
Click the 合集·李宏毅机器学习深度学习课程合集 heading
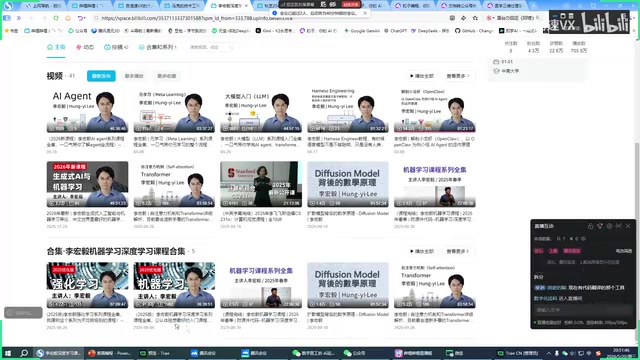(x=116, y=251)
